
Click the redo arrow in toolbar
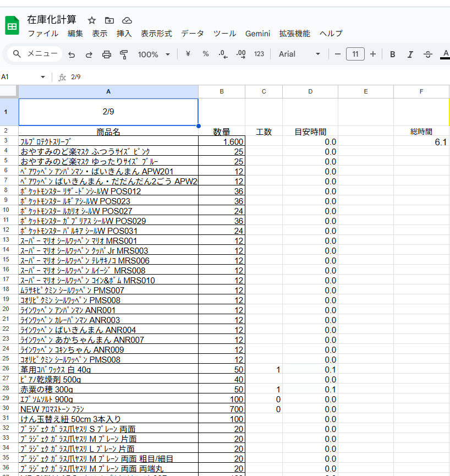[x=89, y=54]
